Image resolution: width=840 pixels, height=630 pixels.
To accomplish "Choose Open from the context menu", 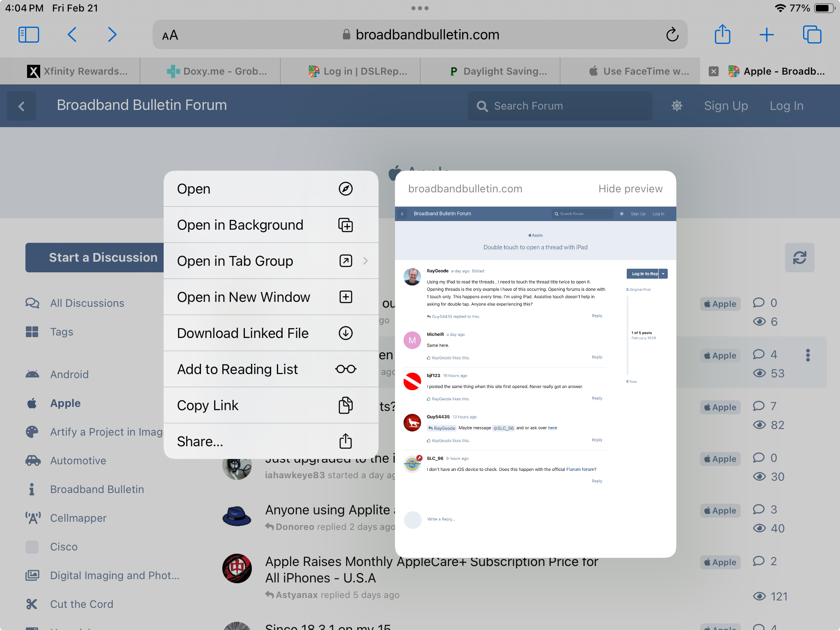I will [x=271, y=189].
